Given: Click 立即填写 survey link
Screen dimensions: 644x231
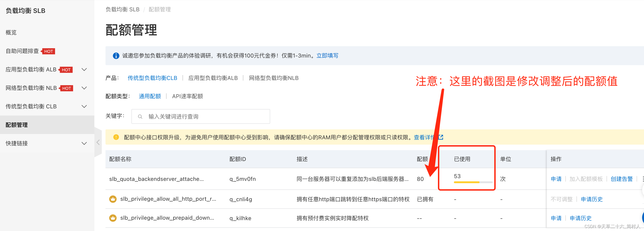Looking at the screenshot, I should [327, 56].
